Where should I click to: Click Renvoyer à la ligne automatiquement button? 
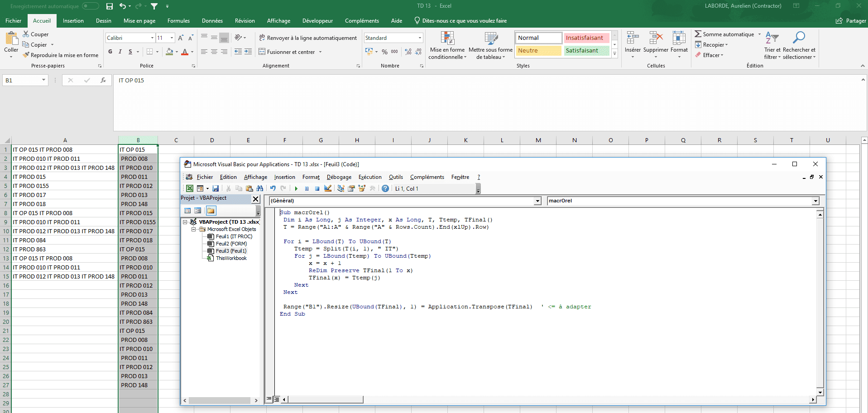point(308,38)
